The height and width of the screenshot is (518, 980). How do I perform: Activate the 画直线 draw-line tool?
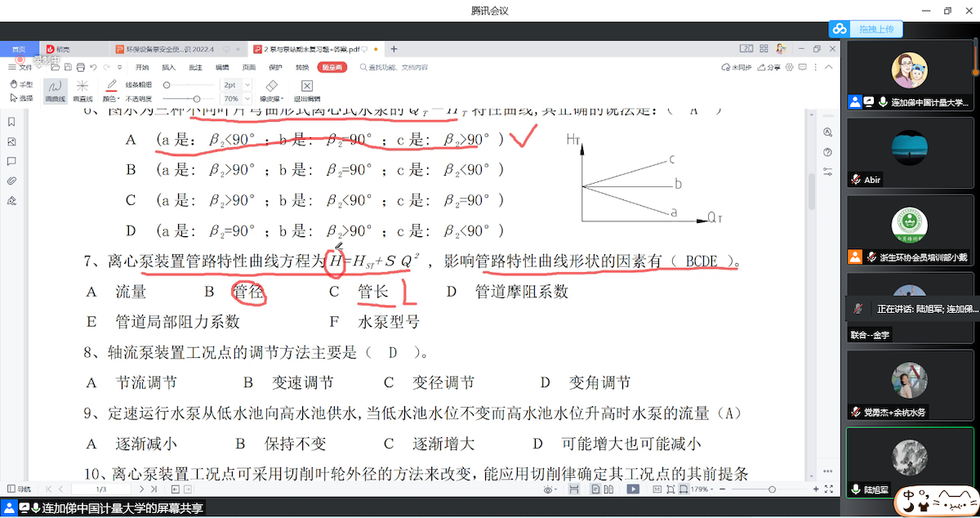pos(82,90)
